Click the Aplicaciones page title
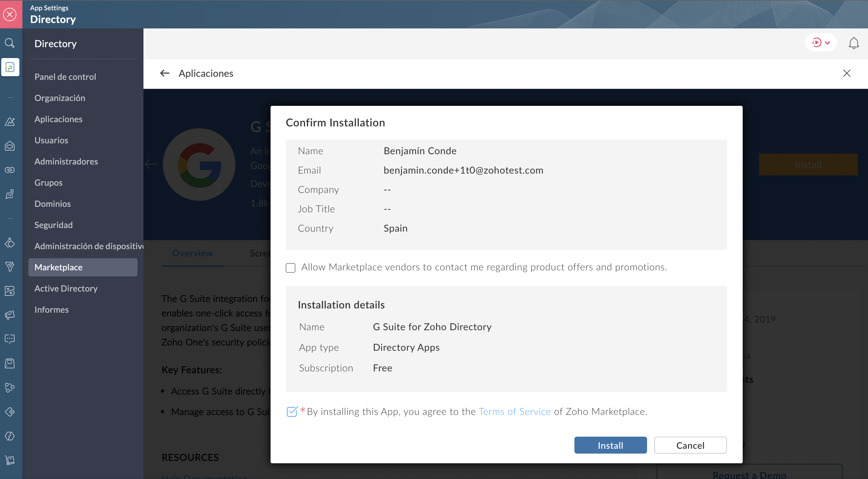868x479 pixels. pyautogui.click(x=206, y=73)
